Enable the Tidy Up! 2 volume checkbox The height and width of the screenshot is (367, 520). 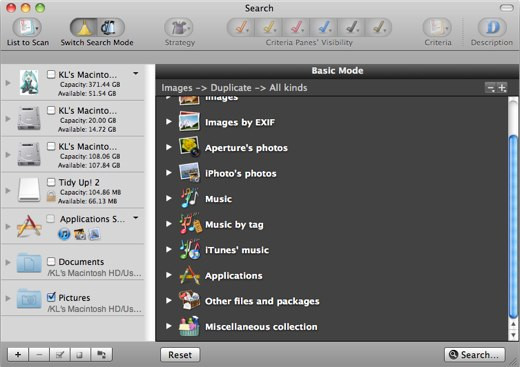coord(51,182)
